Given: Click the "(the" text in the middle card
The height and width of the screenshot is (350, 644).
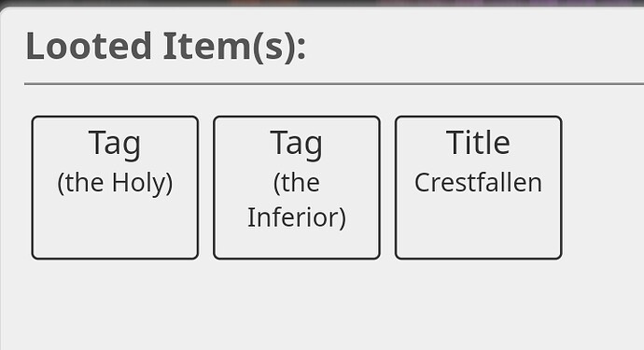Looking at the screenshot, I should click(x=297, y=183).
